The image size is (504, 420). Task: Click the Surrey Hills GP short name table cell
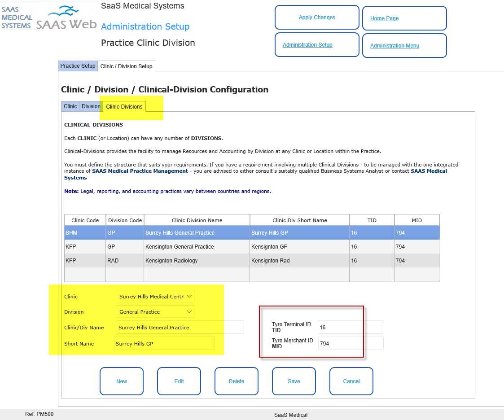coord(299,232)
